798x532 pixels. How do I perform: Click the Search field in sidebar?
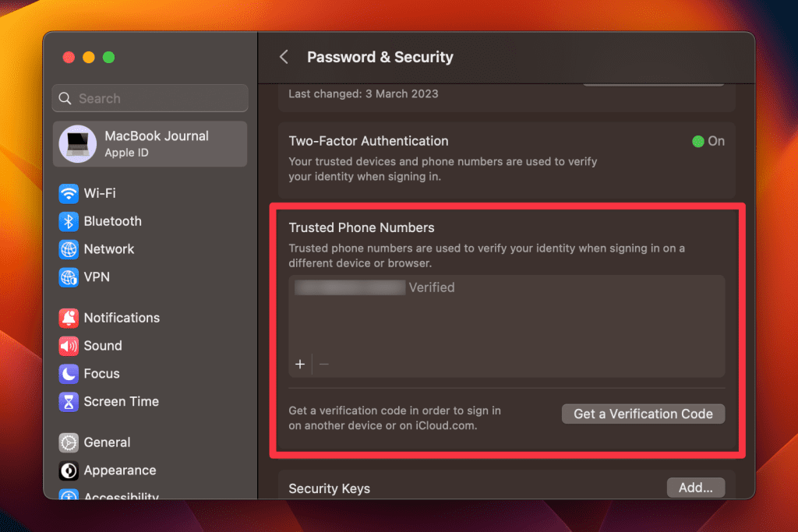(x=150, y=99)
